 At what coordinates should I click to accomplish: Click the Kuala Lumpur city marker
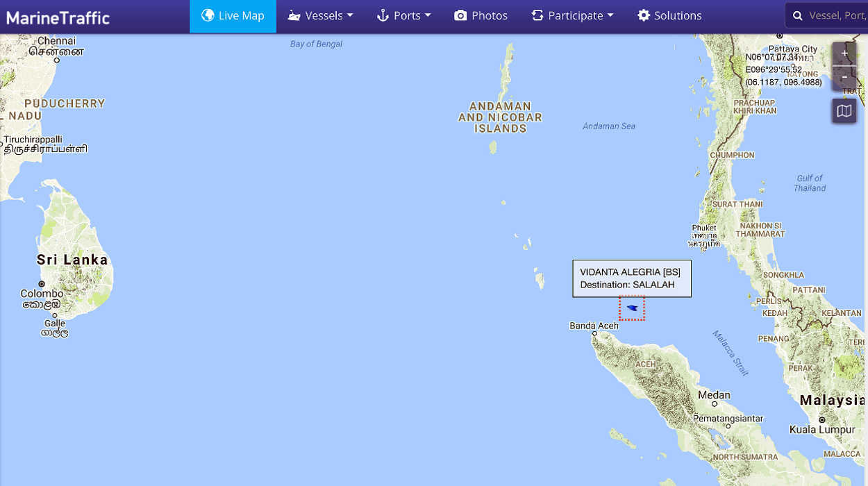click(821, 420)
